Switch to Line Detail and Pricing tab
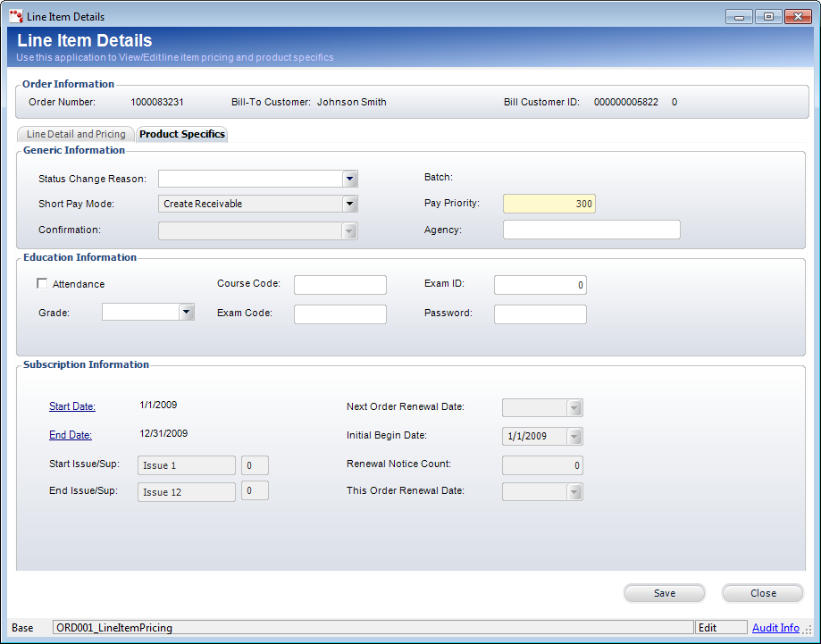 click(76, 134)
